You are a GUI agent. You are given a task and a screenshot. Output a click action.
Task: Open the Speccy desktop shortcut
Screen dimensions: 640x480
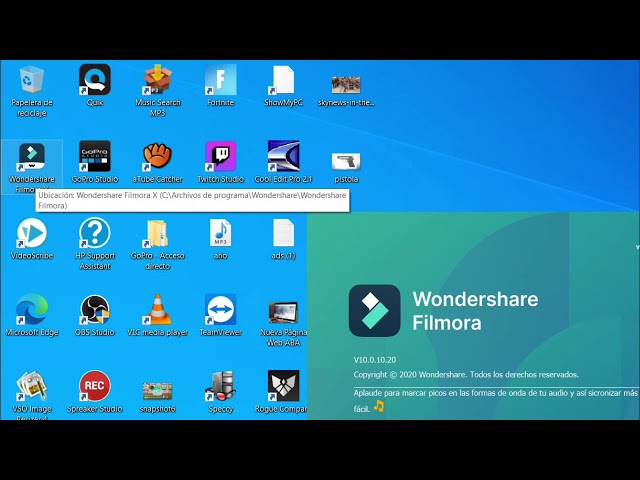tap(220, 391)
